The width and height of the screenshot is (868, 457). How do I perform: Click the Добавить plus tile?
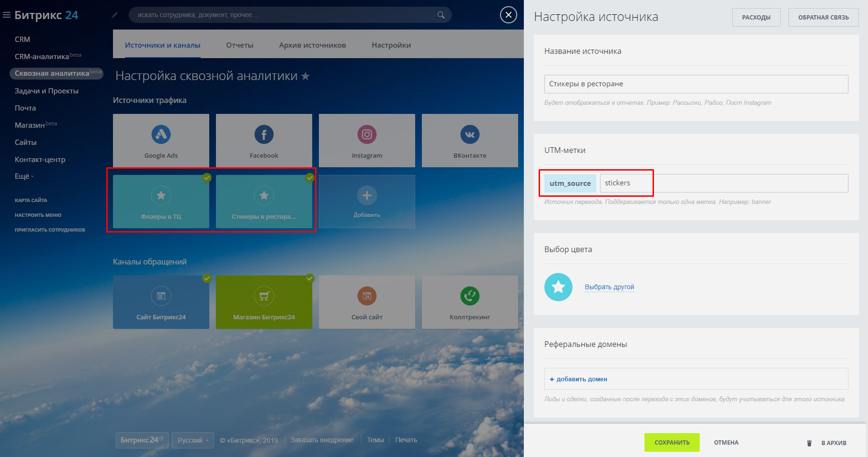pos(367,202)
